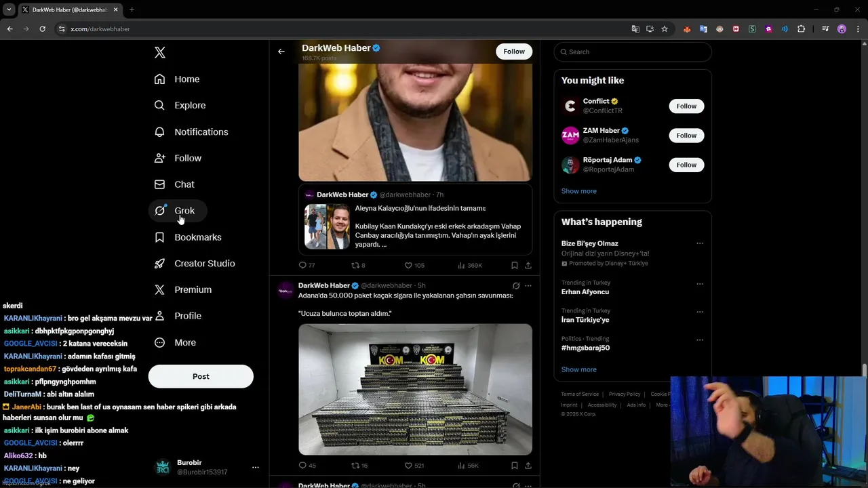Open the #hmgsbaraj50 trending topic
The height and width of the screenshot is (488, 868).
pyautogui.click(x=586, y=348)
